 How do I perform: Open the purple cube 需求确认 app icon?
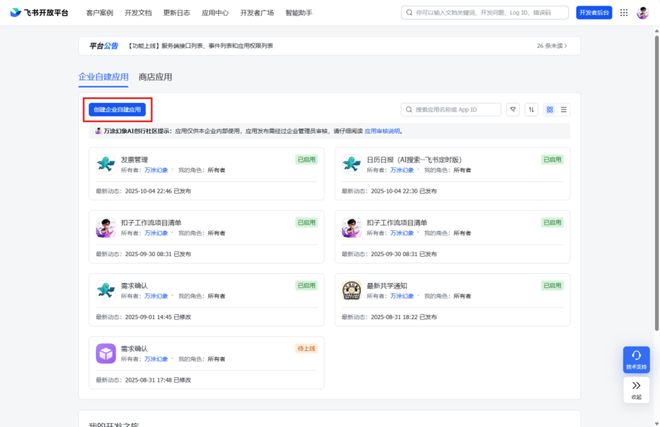point(106,353)
